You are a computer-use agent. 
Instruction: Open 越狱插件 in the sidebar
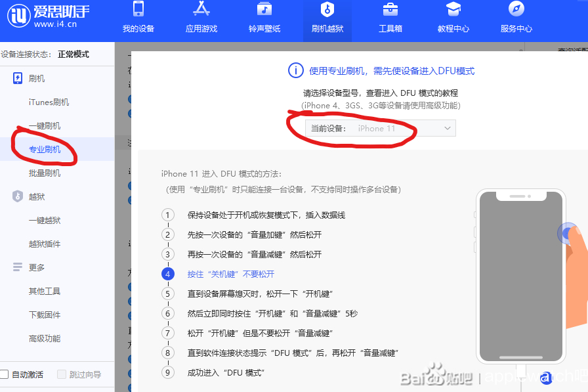point(45,244)
